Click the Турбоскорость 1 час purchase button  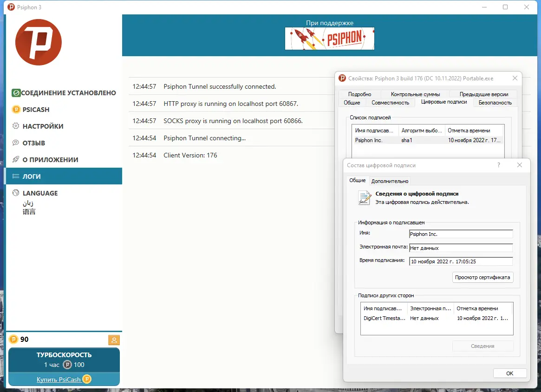64,359
